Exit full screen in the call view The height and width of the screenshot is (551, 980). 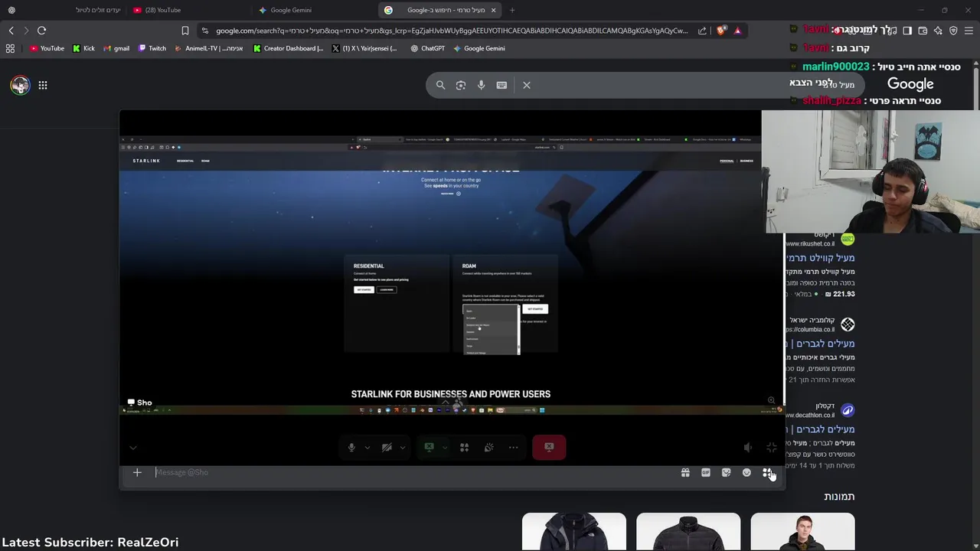772,448
